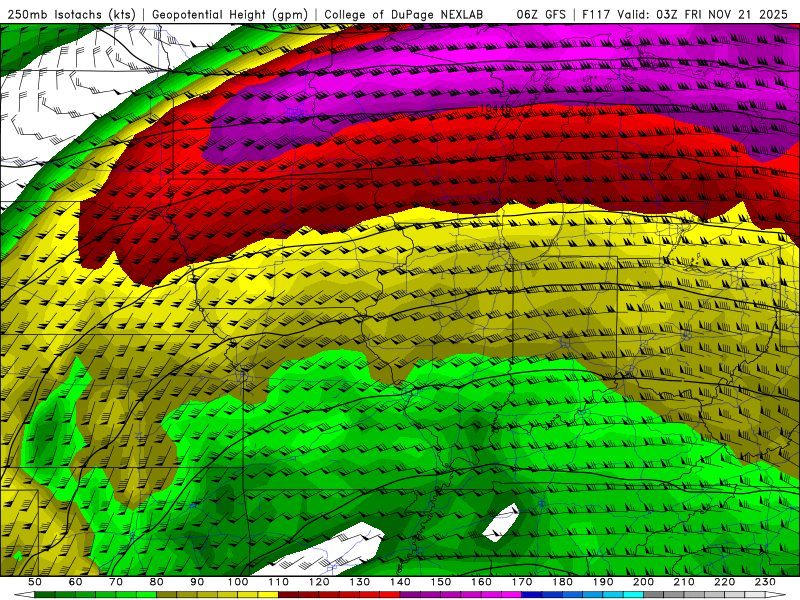Viewport: 800px width, 600px height.
Task: Click the 140 value on the legend scale
Action: [x=400, y=582]
